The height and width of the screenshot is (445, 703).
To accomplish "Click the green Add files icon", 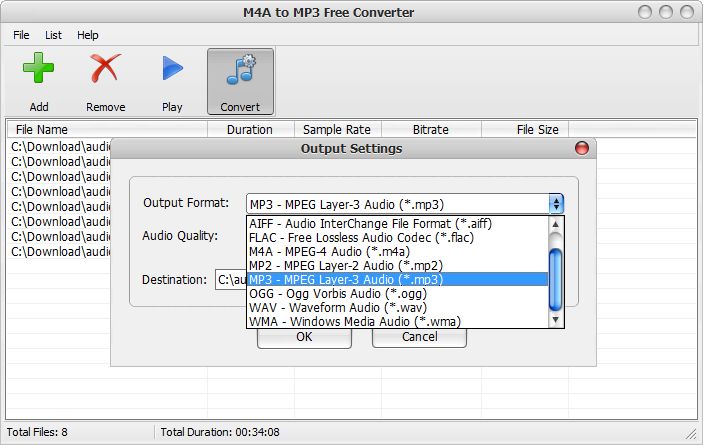I will (39, 68).
